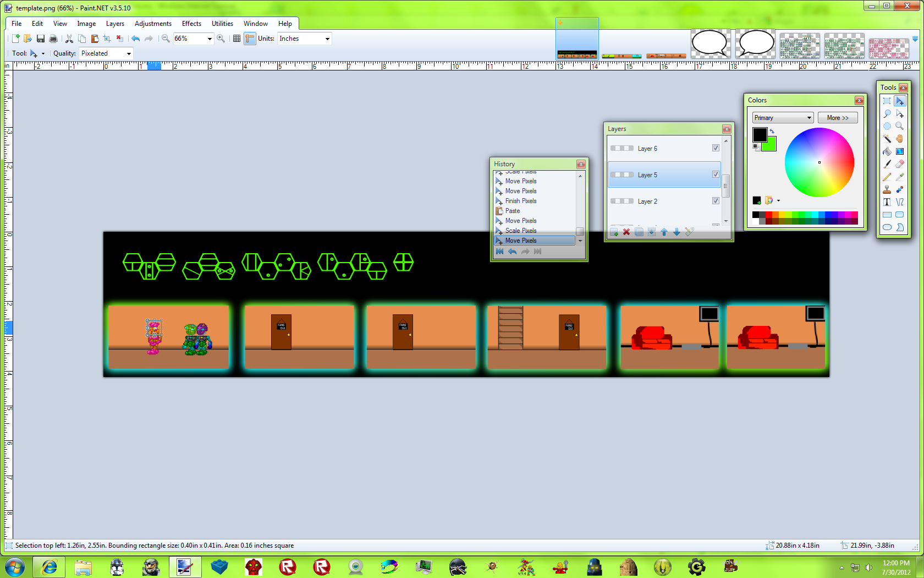Select the Paste entry in History
The image size is (924, 578).
click(535, 211)
